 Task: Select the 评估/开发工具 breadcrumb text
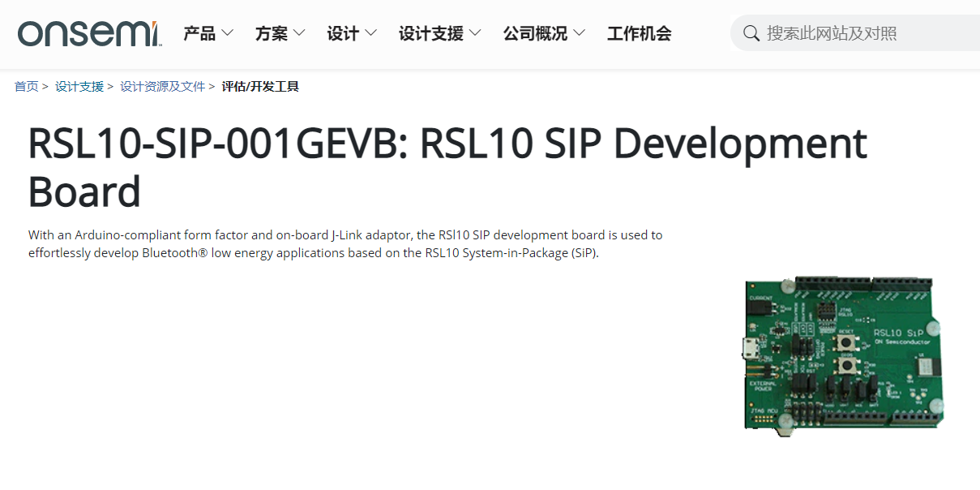[260, 86]
